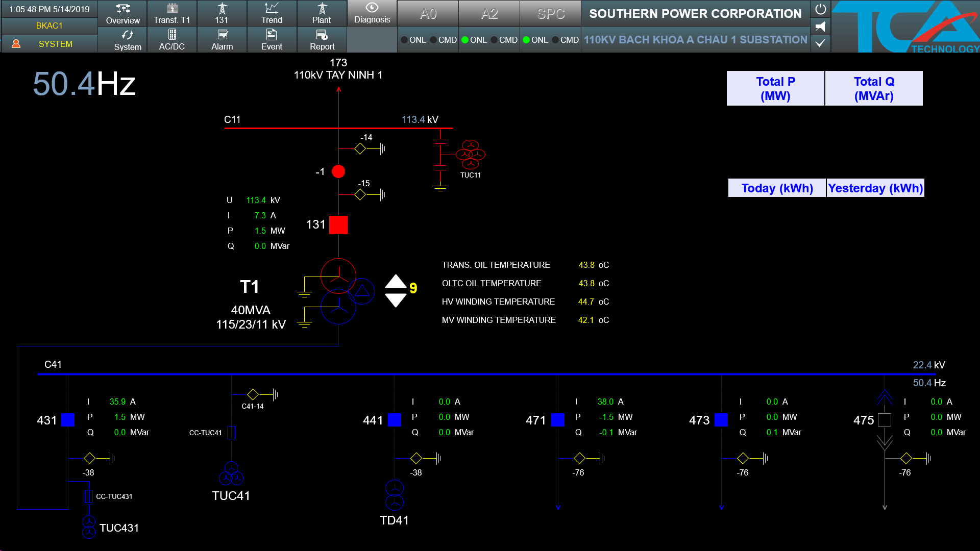
Task: Click the speaker mute icon
Action: tap(820, 27)
